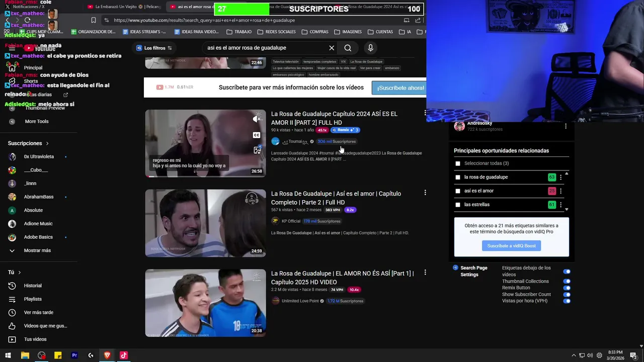Open the Suscripciones section chevron

[47, 143]
